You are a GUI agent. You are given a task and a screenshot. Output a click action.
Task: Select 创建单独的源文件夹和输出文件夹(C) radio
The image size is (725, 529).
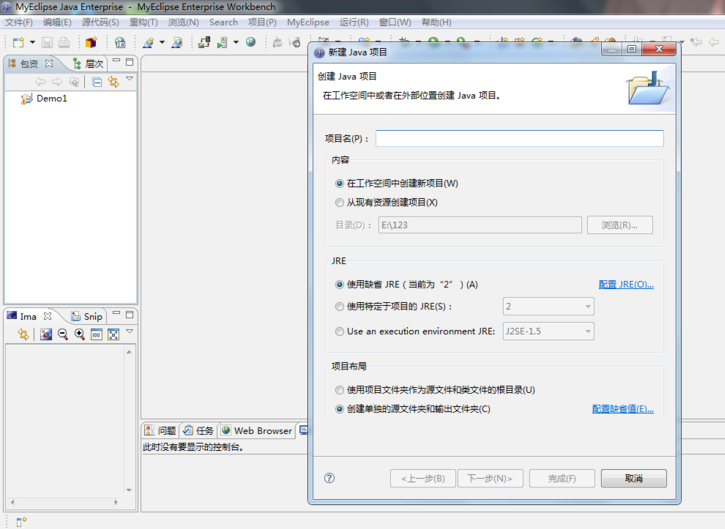[339, 409]
